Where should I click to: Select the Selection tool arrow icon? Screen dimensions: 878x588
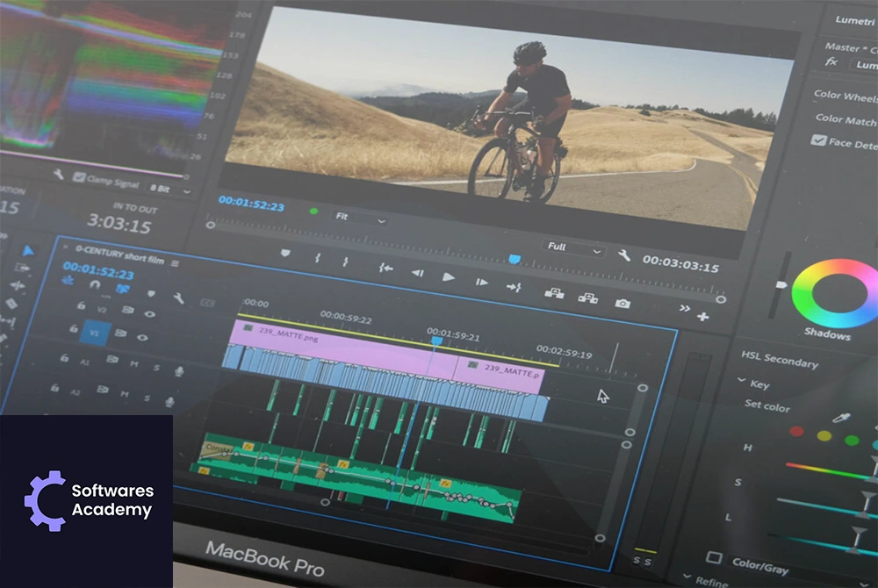click(28, 251)
